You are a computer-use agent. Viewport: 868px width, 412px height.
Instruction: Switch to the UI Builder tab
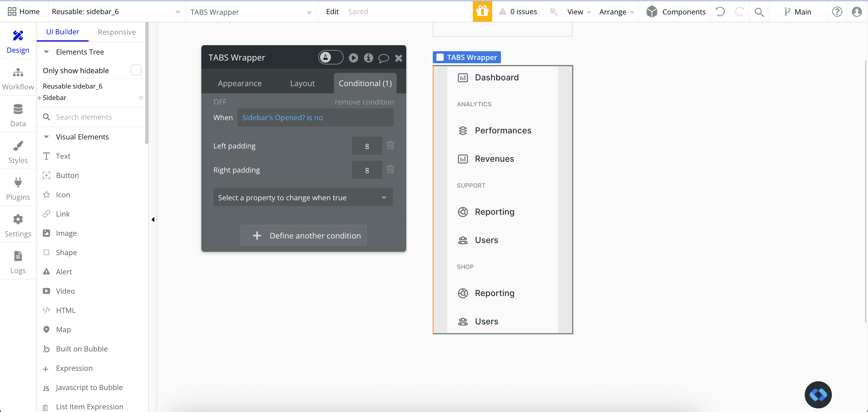[63, 32]
